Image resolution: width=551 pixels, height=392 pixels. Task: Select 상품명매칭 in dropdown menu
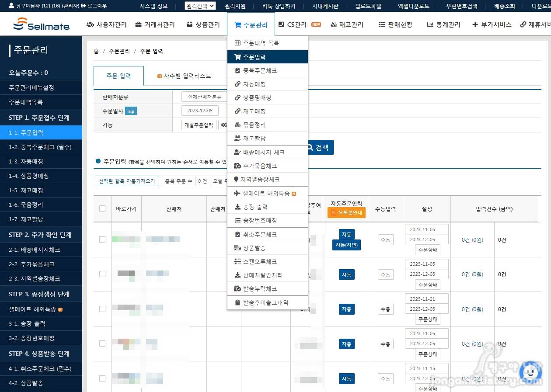[268, 97]
